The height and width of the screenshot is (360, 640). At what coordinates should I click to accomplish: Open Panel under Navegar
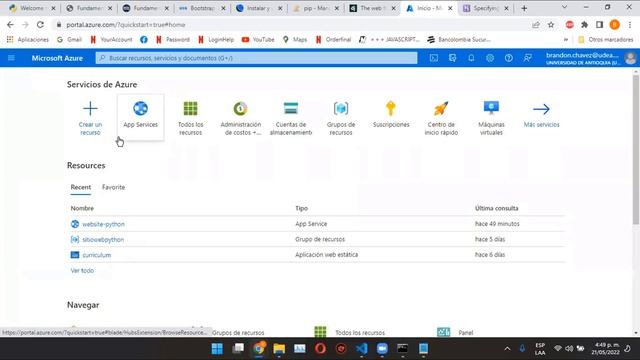465,333
